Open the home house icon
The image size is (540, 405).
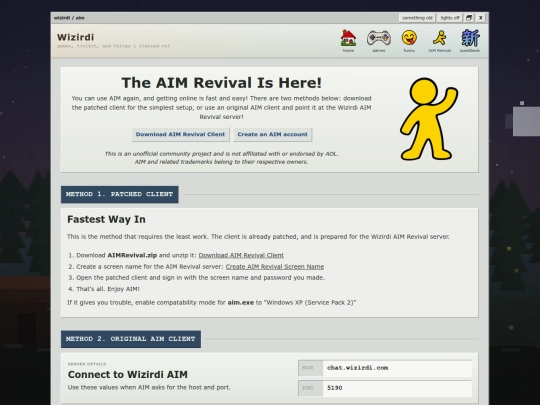point(348,38)
